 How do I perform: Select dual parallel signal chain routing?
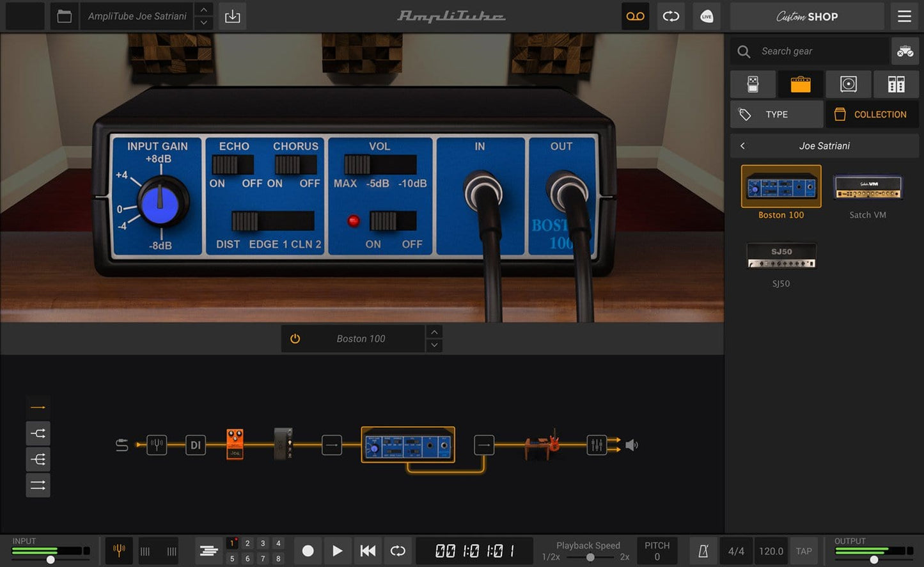(x=38, y=485)
